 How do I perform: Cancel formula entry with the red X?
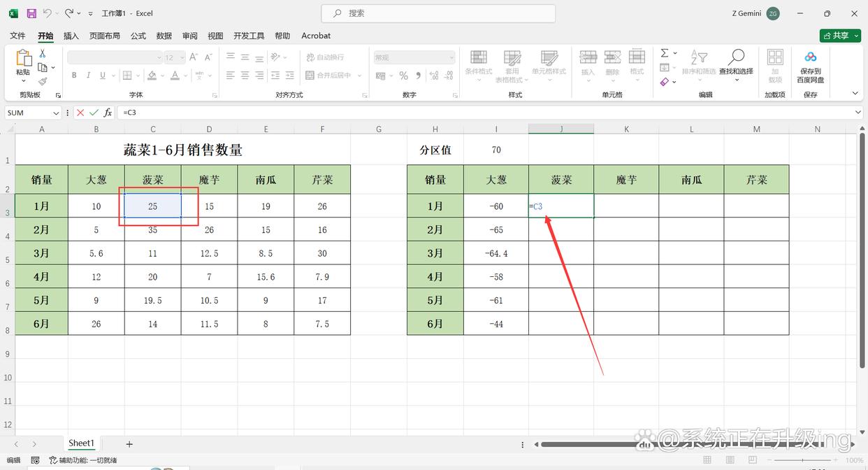[x=80, y=113]
